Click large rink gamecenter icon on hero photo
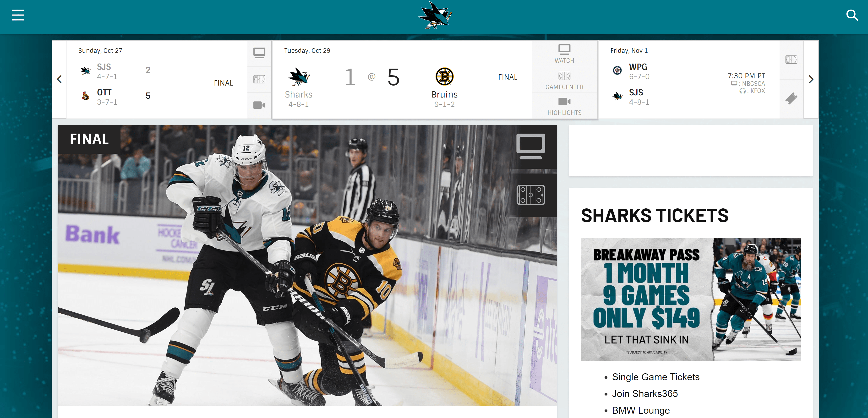The image size is (868, 418). click(530, 195)
